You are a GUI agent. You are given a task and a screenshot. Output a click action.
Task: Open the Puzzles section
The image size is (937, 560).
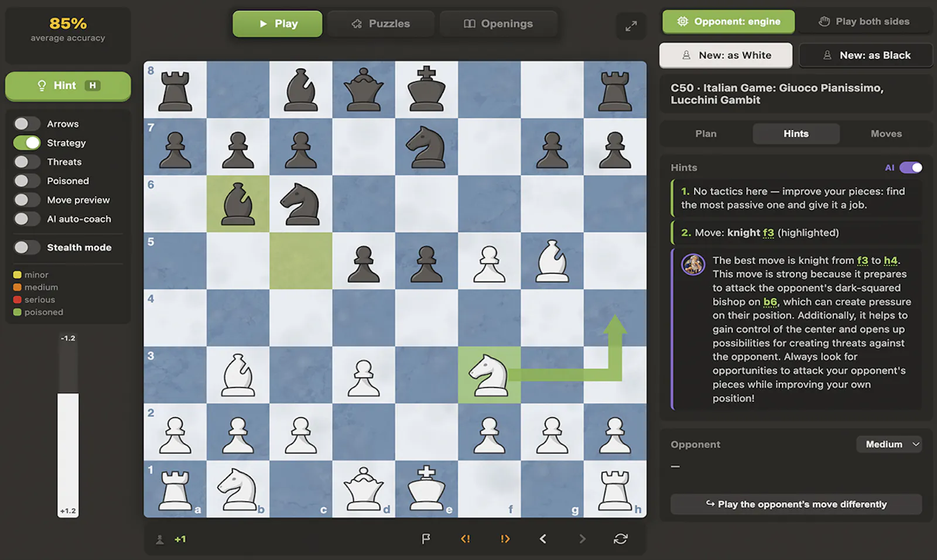(381, 23)
